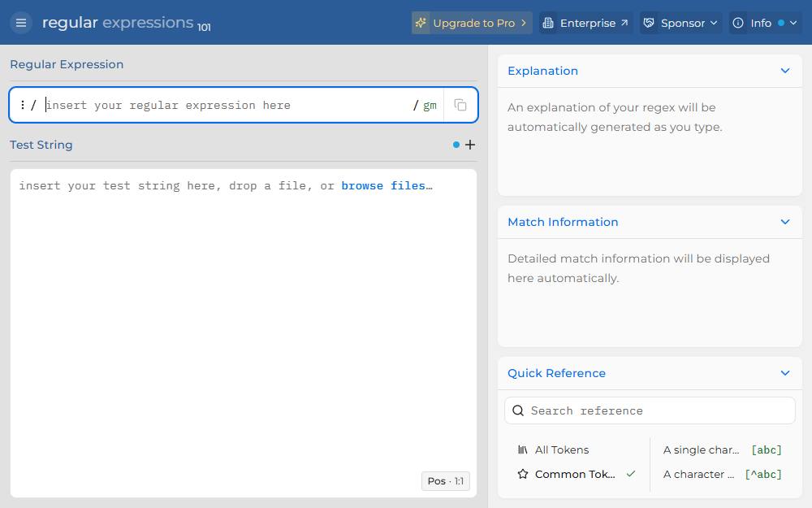Open the regex delimiter options dots
This screenshot has height=508, width=812.
pos(22,105)
